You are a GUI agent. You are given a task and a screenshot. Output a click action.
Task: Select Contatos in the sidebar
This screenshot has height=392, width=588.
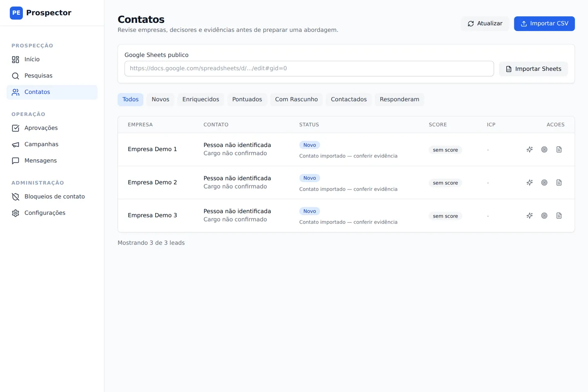tap(52, 92)
